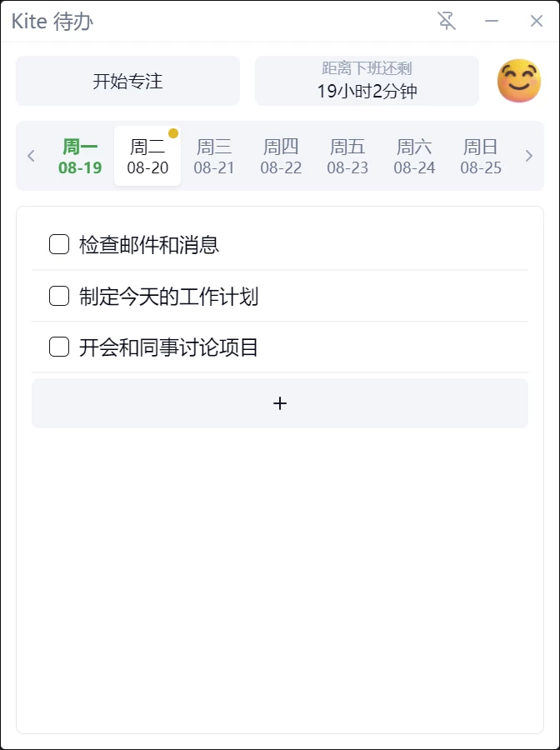Mark 制定今天的工作计划 as complete
560x750 pixels.
[x=58, y=295]
